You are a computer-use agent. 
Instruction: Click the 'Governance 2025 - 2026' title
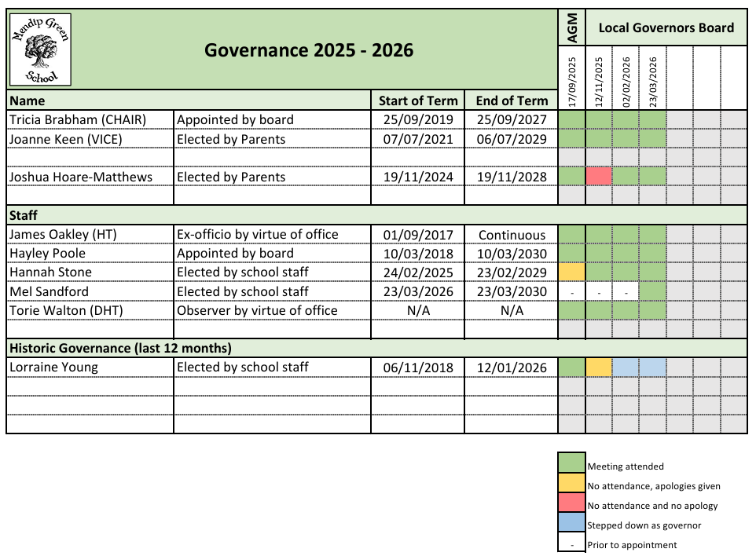click(308, 50)
